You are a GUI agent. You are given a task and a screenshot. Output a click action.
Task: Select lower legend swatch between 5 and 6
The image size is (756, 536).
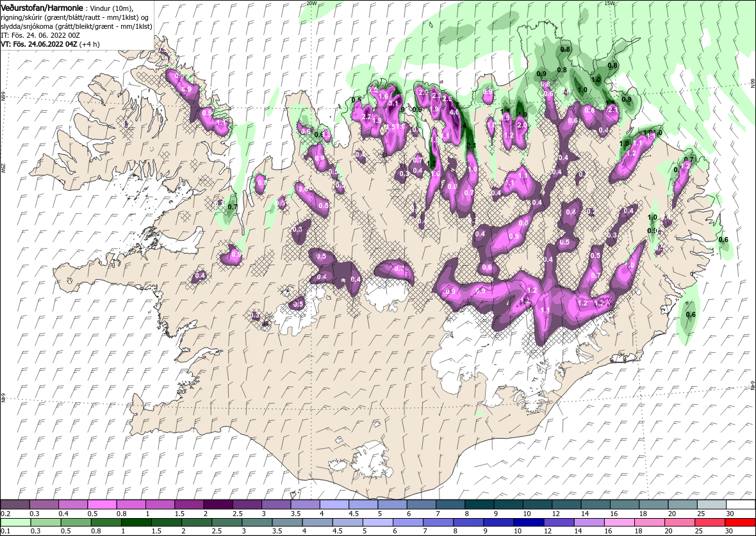point(377,523)
